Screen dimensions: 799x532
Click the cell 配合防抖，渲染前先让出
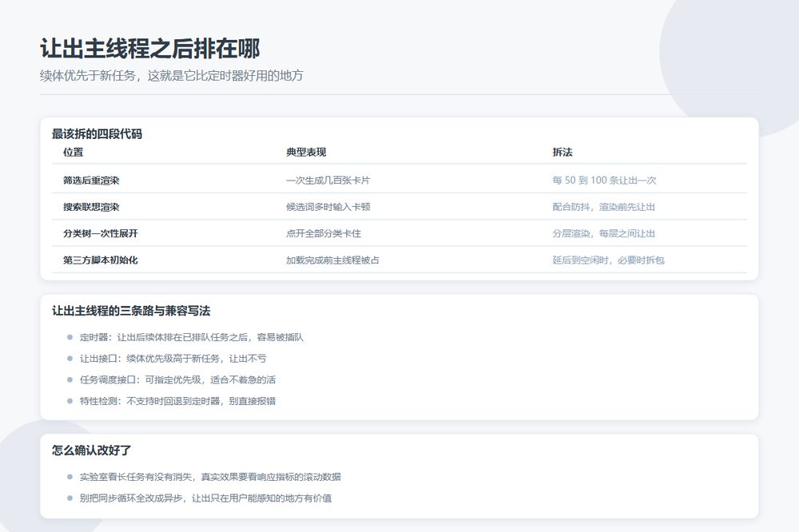point(603,206)
